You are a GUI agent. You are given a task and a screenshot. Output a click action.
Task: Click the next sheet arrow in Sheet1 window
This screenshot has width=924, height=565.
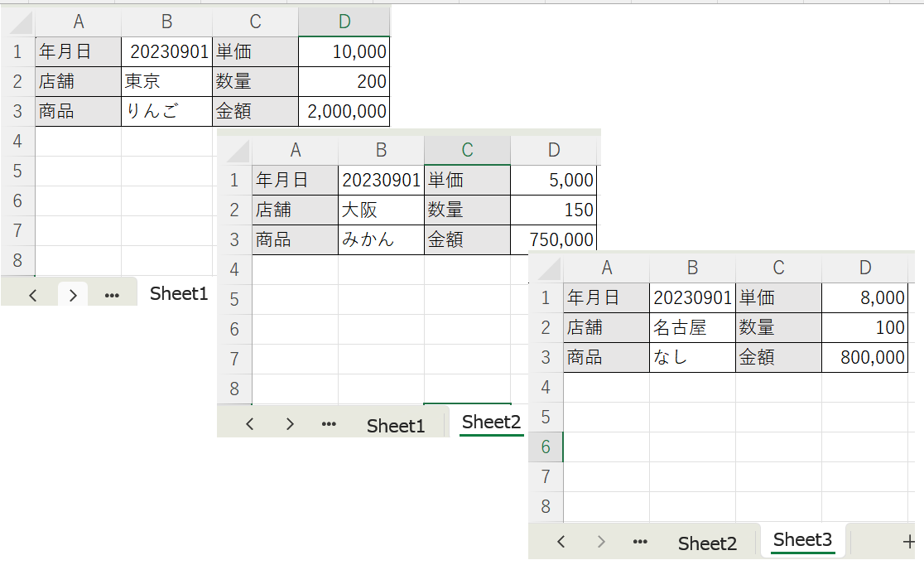73,296
